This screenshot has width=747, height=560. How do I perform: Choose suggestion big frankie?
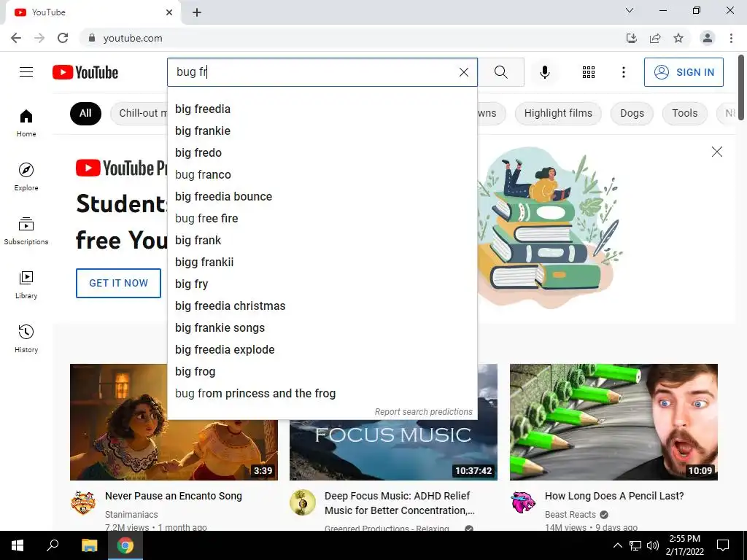point(322,131)
